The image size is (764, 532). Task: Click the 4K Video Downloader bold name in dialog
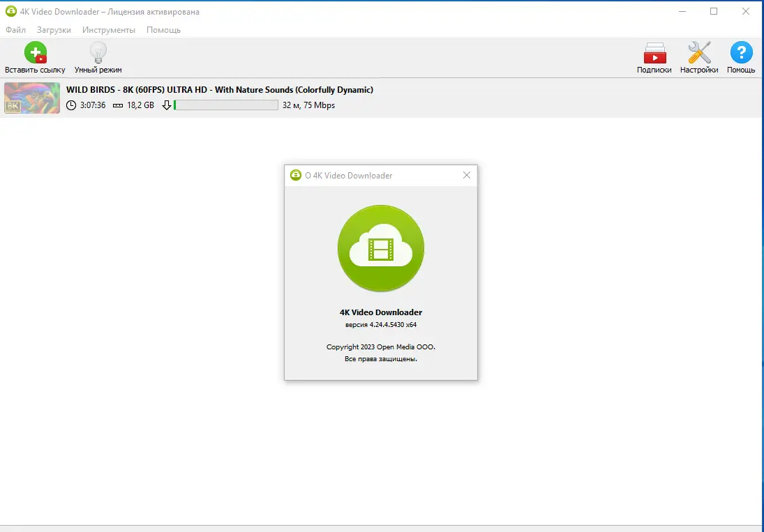tap(381, 312)
